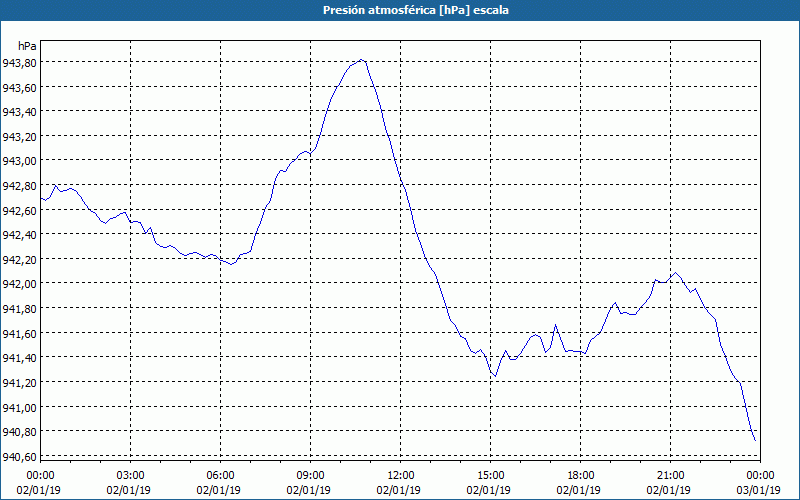Screen dimensions: 800x500
Task: Select the 941,00 axis value
Action: pyautogui.click(x=19, y=408)
